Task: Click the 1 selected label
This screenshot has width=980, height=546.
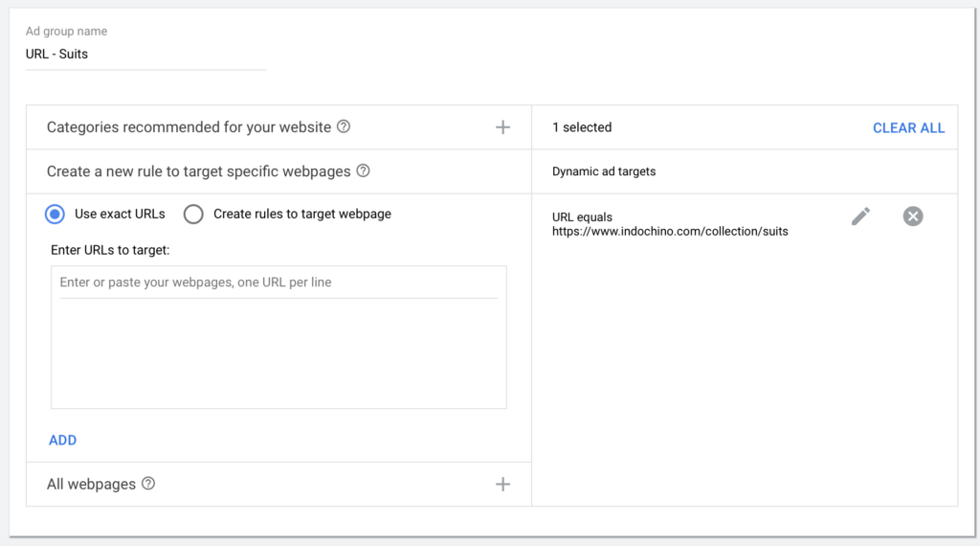Action: click(x=582, y=127)
